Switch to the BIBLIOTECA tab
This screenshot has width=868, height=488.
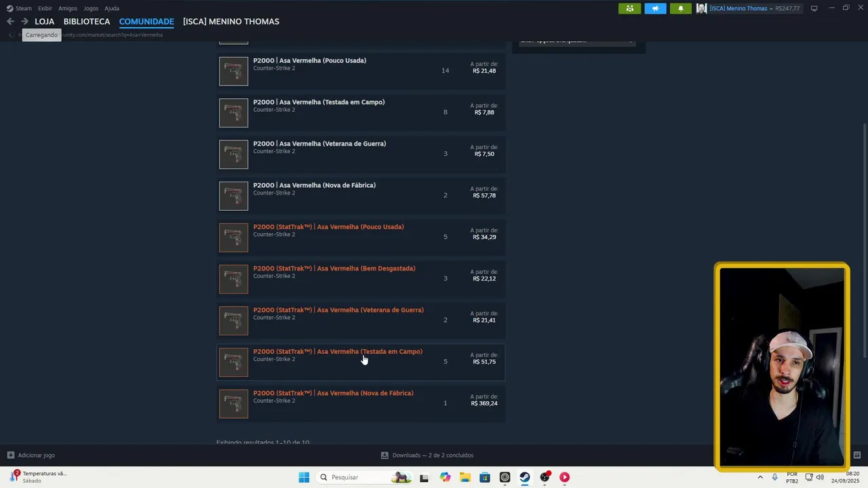point(87,22)
